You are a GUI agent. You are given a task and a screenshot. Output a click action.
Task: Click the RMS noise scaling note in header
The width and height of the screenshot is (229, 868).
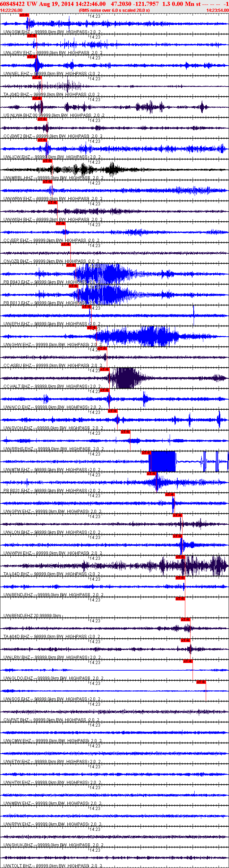coord(114,10)
